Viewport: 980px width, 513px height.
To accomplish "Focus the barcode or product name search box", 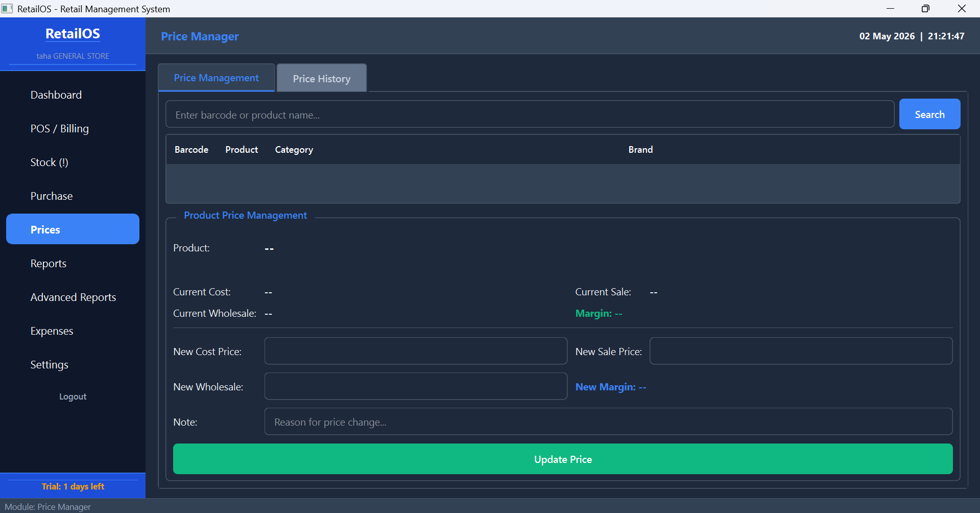I will pyautogui.click(x=530, y=114).
